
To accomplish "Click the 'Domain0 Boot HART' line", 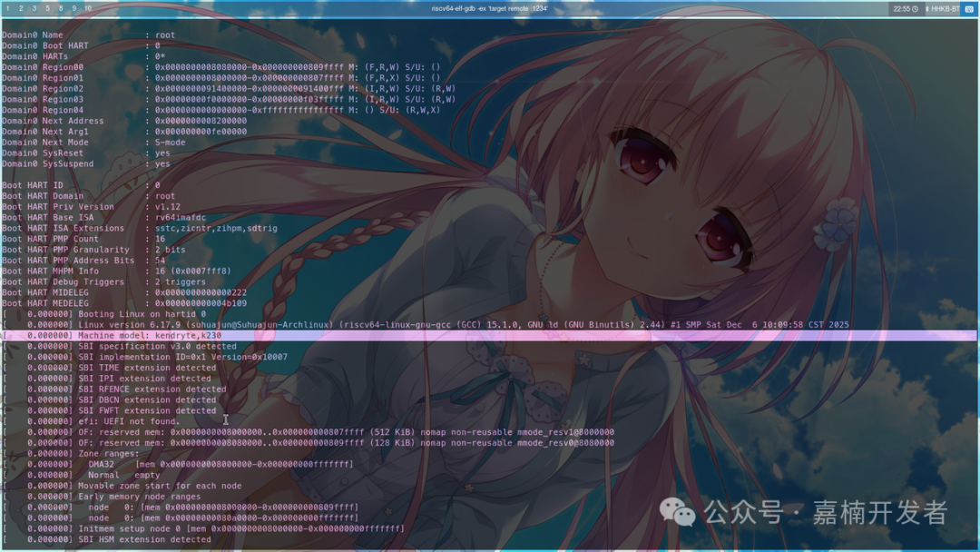I will click(x=81, y=45).
